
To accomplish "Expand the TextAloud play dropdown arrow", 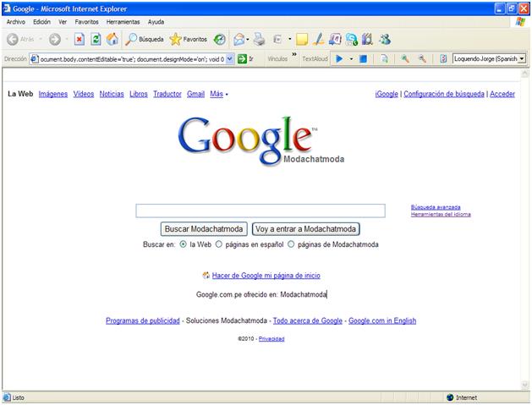I will point(351,59).
